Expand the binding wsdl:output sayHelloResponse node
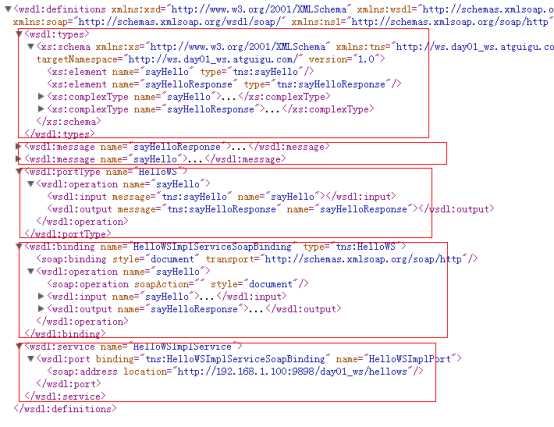 click(41, 309)
